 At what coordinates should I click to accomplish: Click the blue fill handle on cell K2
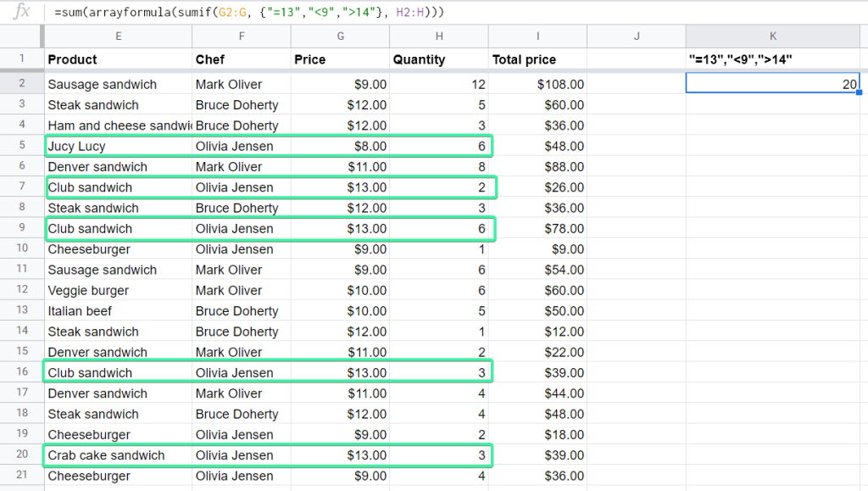click(858, 93)
